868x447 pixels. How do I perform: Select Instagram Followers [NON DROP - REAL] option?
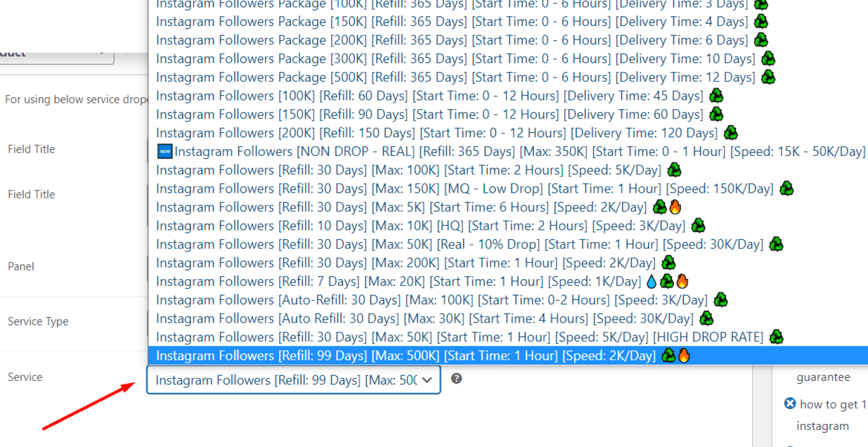[x=509, y=151]
